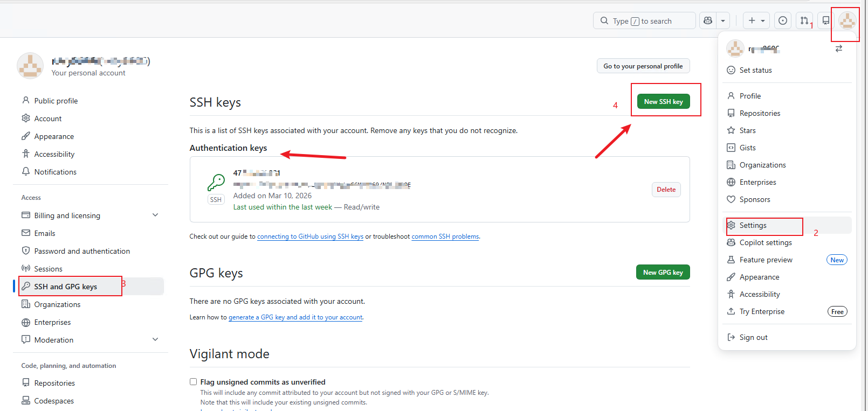868x411 pixels.
Task: Open common SSH problems link
Action: [x=445, y=236]
